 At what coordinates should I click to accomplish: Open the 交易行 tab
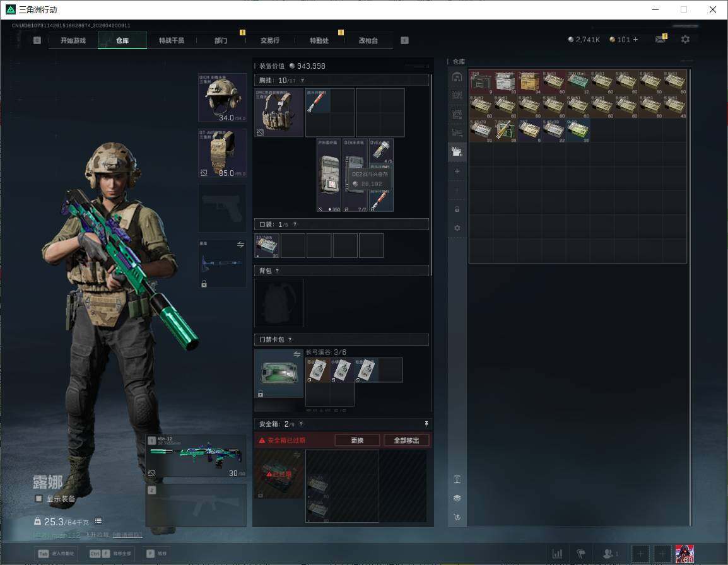click(270, 40)
